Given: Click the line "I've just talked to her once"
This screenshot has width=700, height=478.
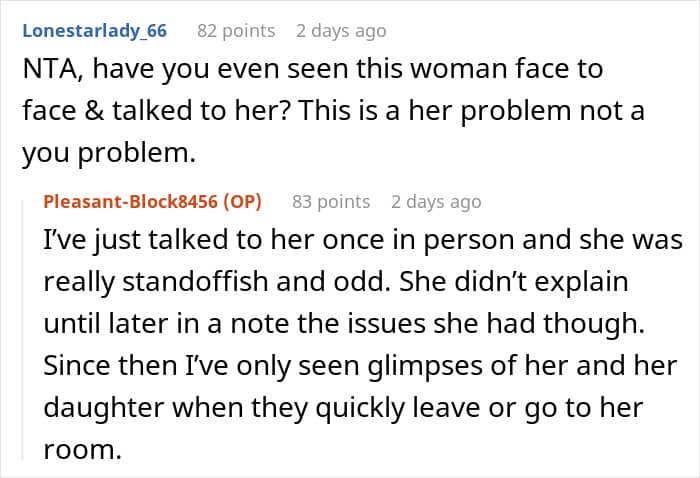Looking at the screenshot, I should pyautogui.click(x=362, y=240).
